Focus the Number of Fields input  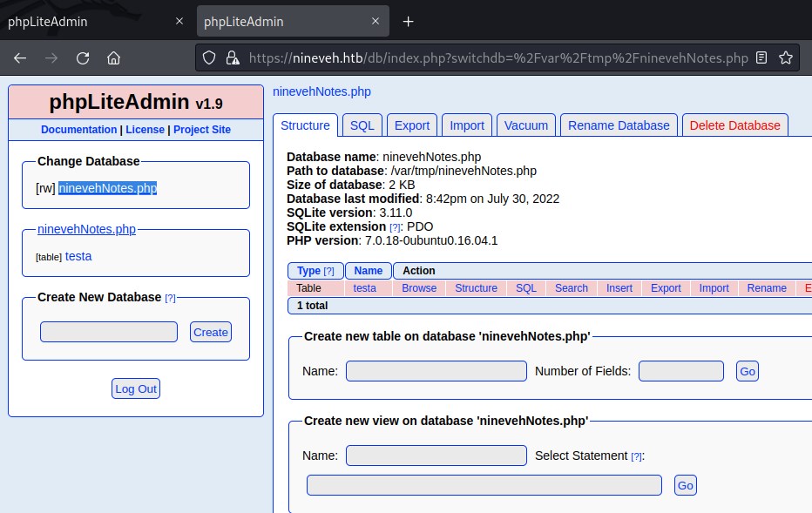pos(680,371)
